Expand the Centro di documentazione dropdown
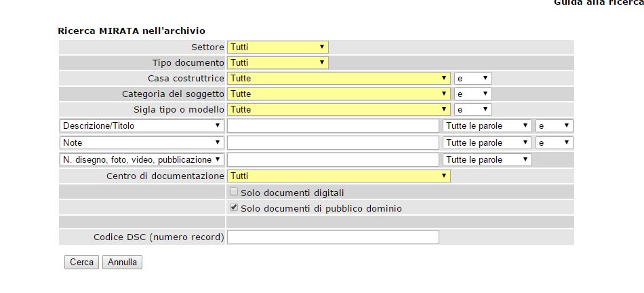 coord(339,176)
